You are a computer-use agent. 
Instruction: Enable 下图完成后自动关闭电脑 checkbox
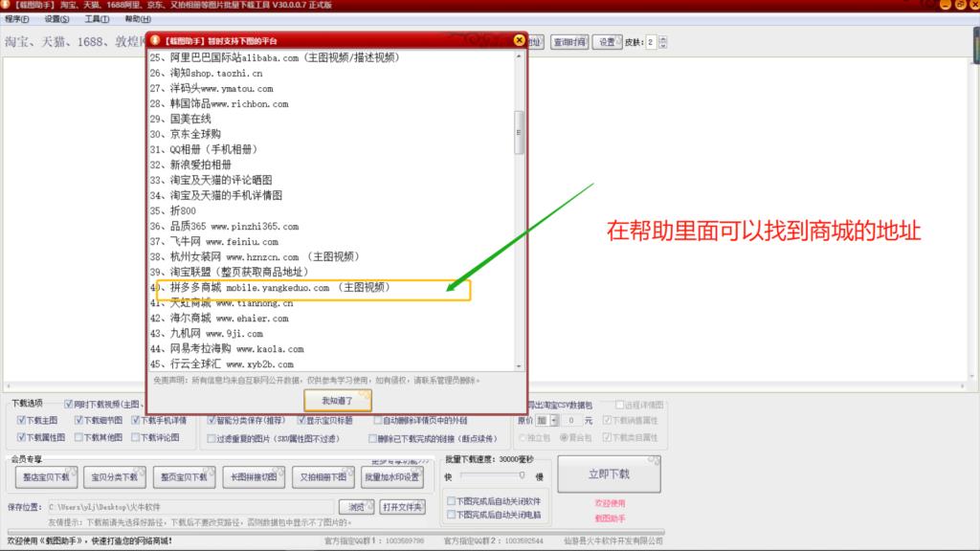452,515
